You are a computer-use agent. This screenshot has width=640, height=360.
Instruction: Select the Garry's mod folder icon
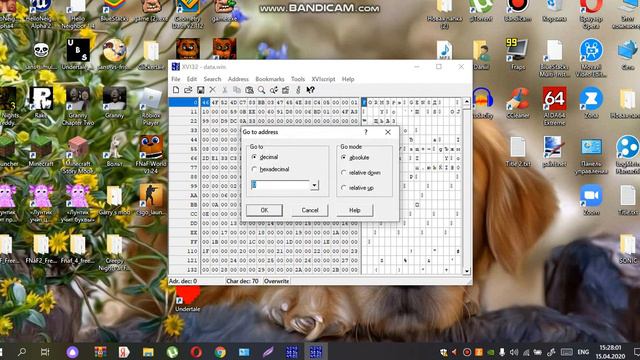114,200
